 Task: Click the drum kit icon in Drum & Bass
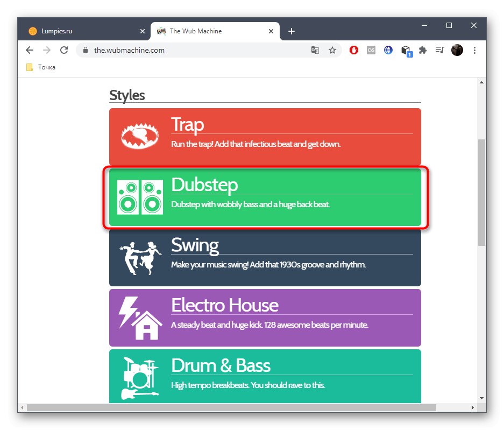(139, 378)
